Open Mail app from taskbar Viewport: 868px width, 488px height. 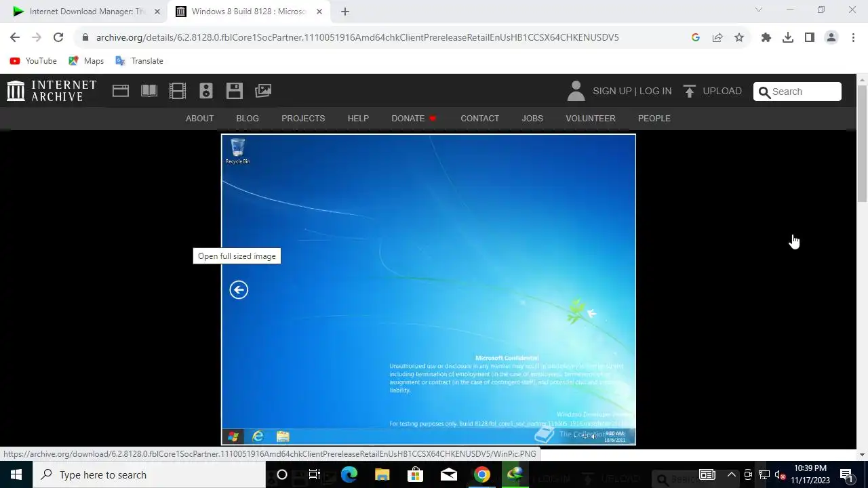click(x=448, y=474)
